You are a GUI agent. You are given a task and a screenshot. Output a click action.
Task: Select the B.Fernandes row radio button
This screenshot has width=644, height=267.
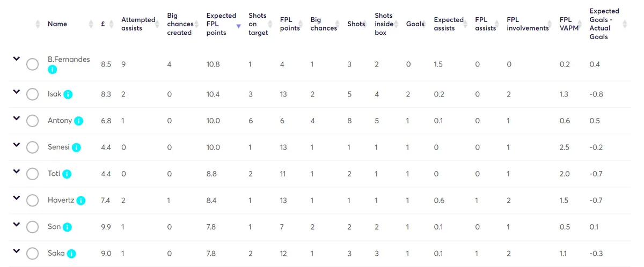32,64
